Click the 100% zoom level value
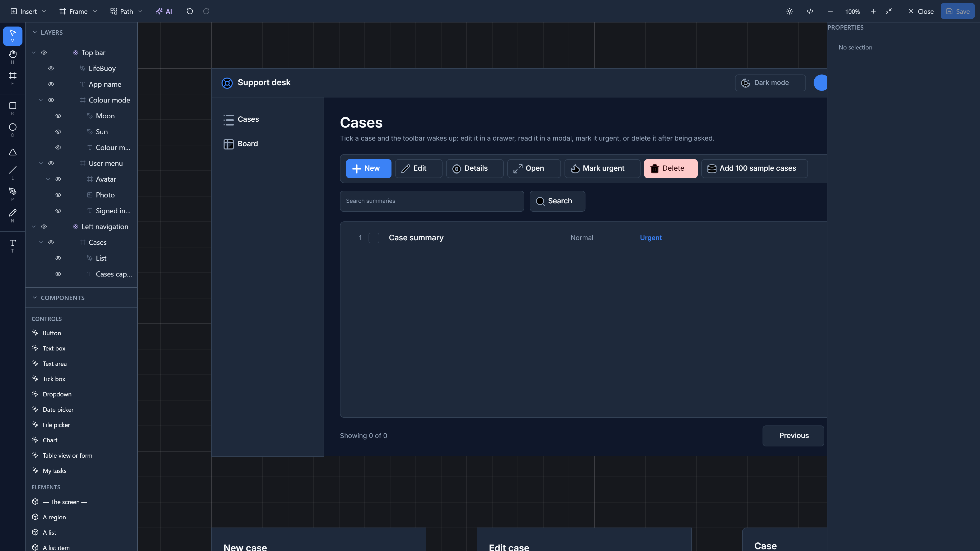 tap(852, 11)
